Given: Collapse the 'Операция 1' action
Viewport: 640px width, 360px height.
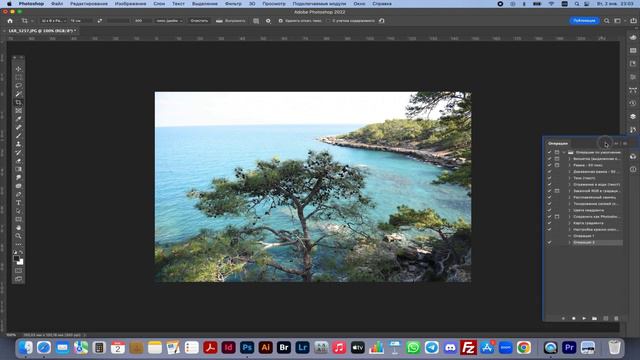Looking at the screenshot, I should pyautogui.click(x=569, y=236).
